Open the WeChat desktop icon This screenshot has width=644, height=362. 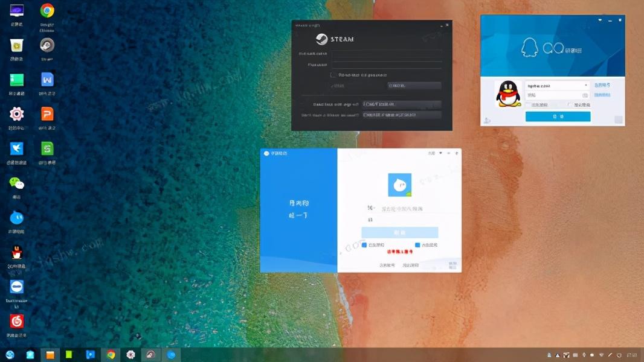(16, 183)
